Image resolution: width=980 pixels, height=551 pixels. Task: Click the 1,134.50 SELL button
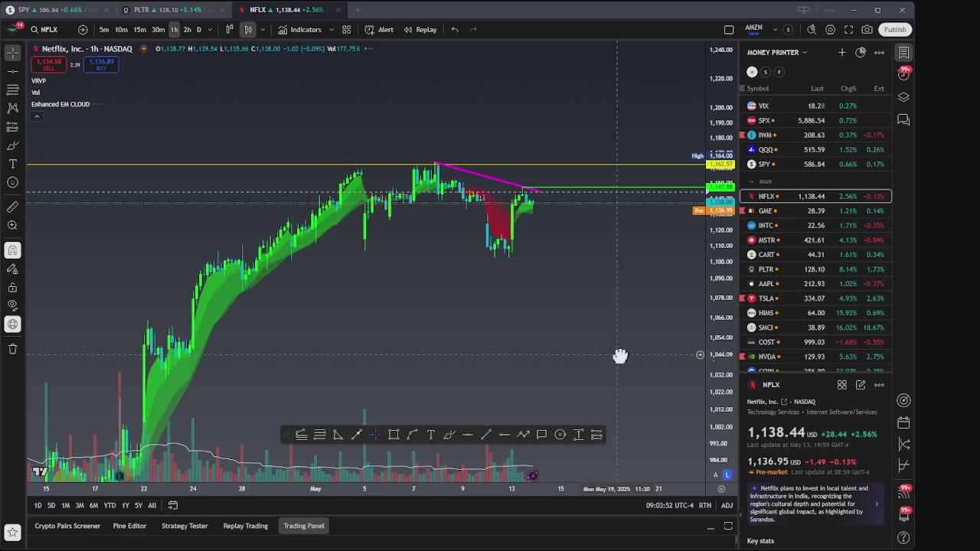tap(48, 65)
